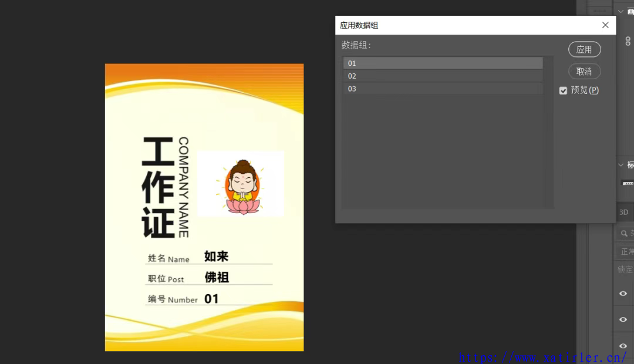Click the 工作证 title on the badge
This screenshot has height=364, width=634.
pos(158,187)
